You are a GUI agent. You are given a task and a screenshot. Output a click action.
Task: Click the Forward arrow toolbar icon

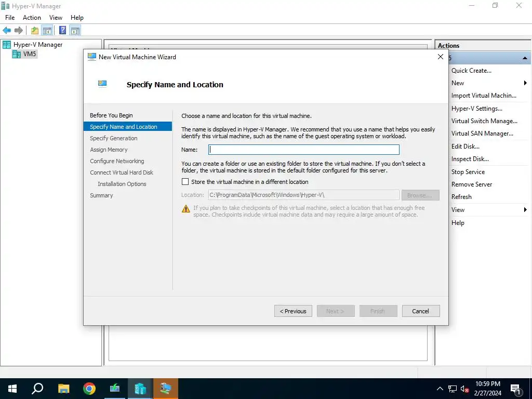[x=19, y=30]
